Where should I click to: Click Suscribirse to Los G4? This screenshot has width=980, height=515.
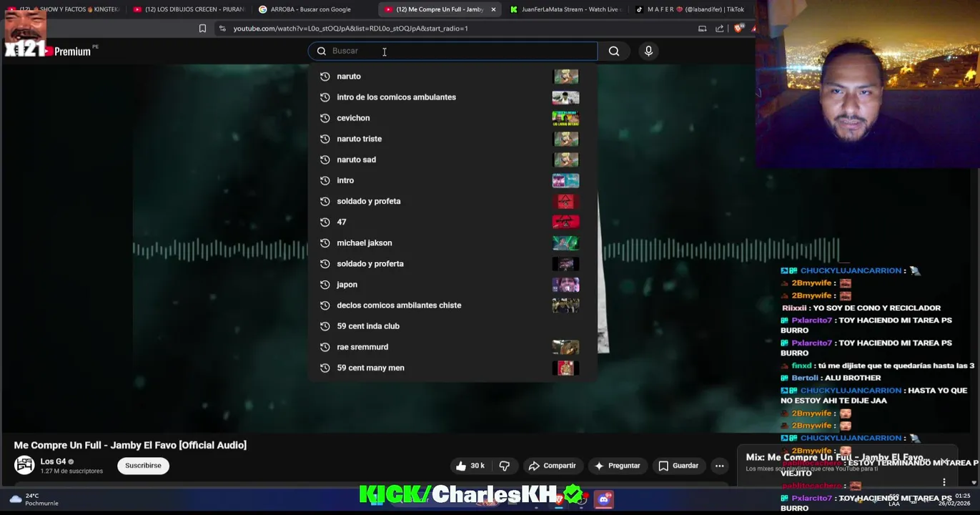(143, 466)
